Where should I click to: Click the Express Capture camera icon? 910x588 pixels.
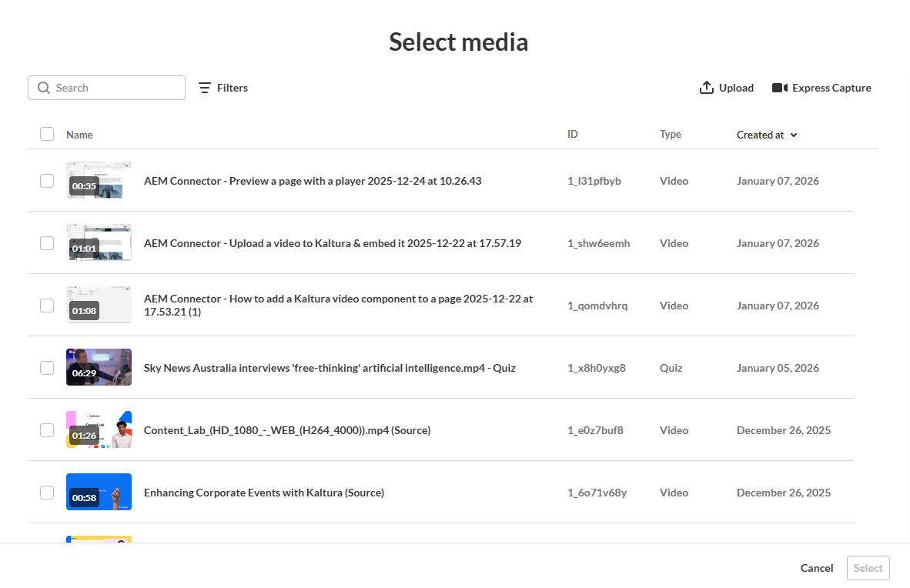click(x=780, y=88)
